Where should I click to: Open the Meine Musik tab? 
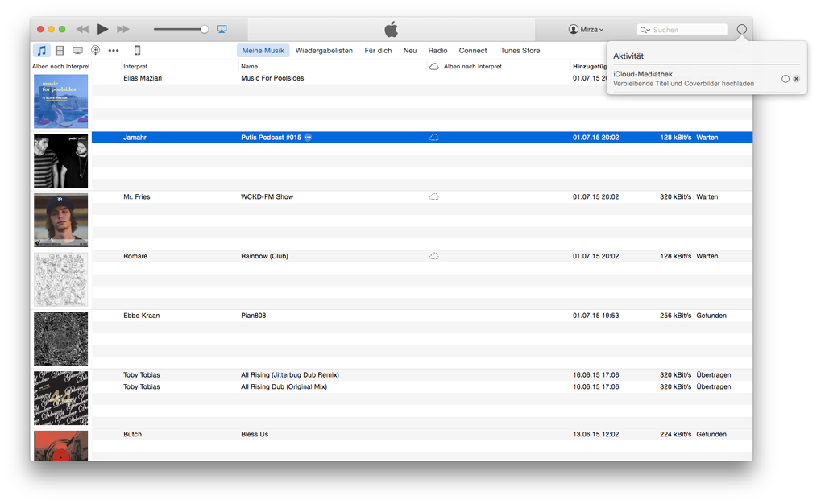click(263, 51)
